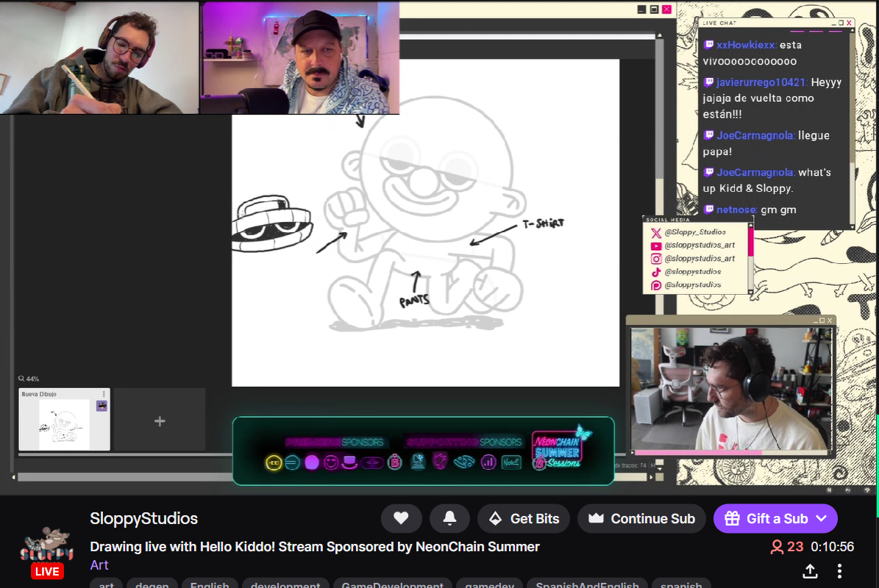Click the @Sloppy_Studios X handle
The width and height of the screenshot is (879, 588).
[694, 232]
